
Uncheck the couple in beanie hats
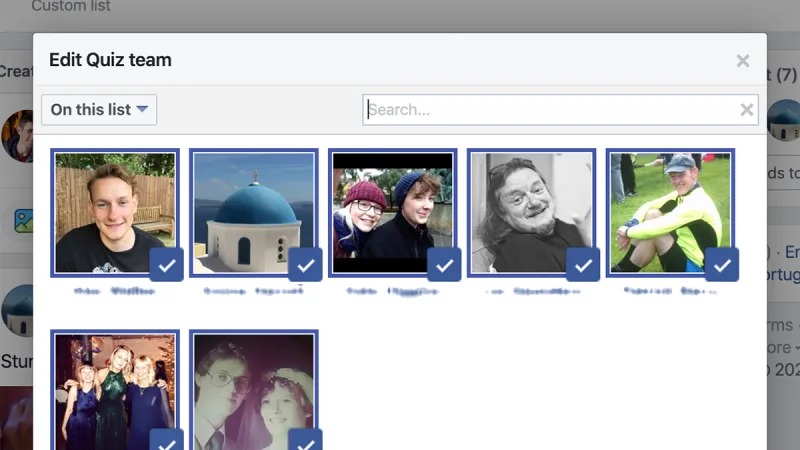pos(444,265)
